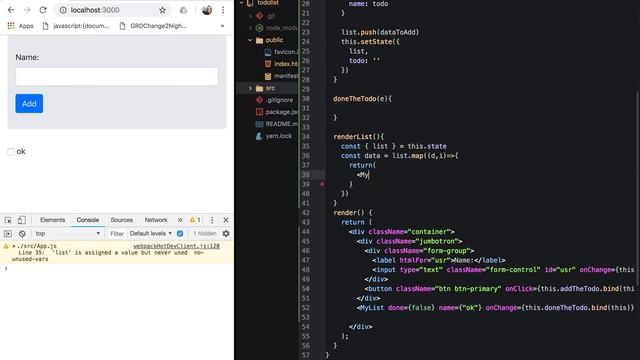
Task: Switch to the Network tab
Action: (156, 220)
